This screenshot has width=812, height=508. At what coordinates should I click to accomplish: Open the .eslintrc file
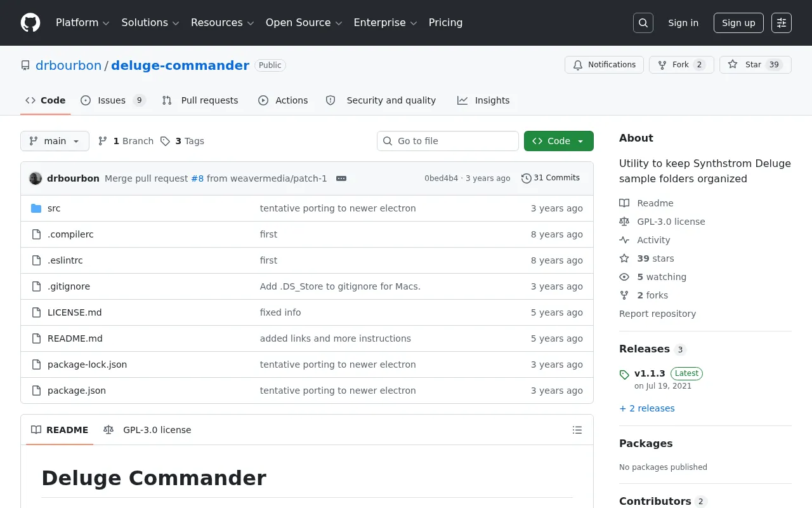pos(65,260)
